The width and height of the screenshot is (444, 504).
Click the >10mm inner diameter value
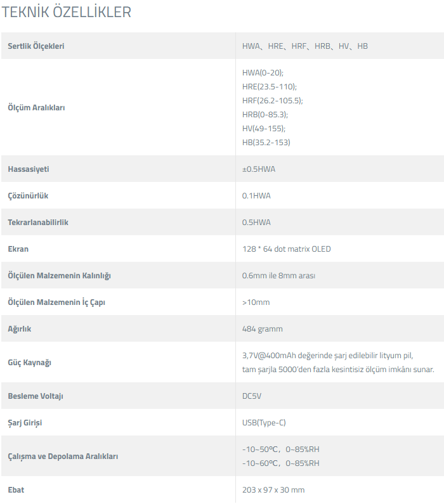pyautogui.click(x=256, y=302)
